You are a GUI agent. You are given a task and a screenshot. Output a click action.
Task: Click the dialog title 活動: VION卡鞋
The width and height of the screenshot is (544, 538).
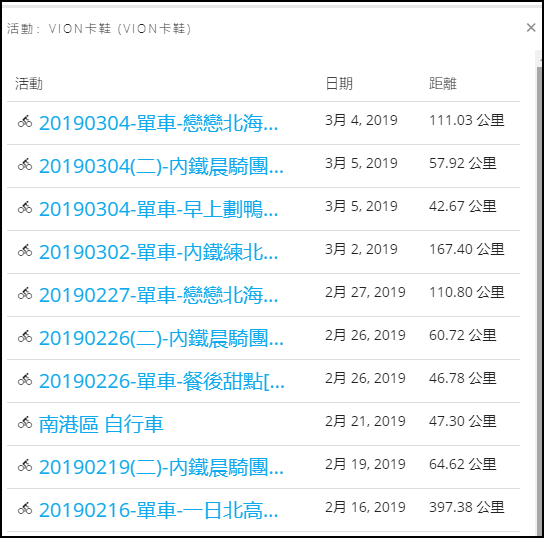click(x=99, y=29)
